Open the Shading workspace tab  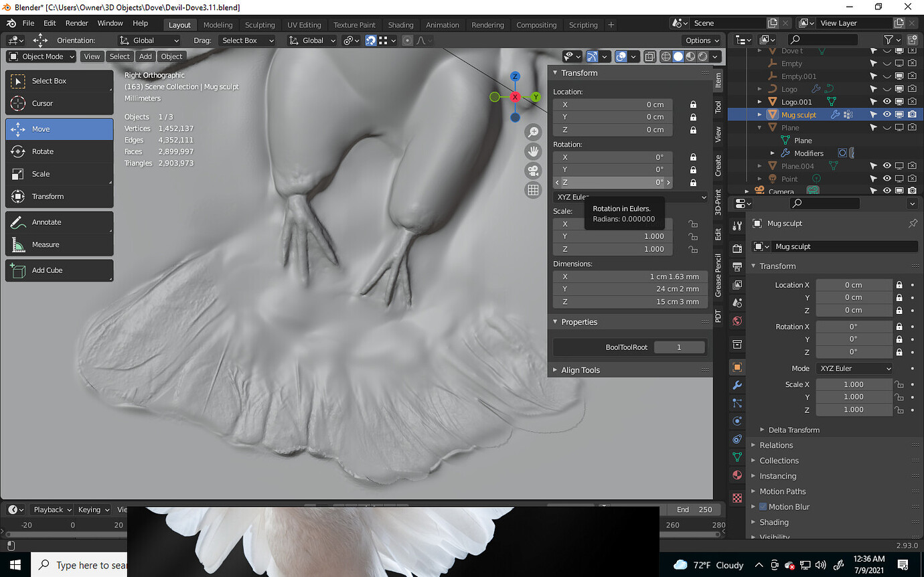click(x=400, y=25)
